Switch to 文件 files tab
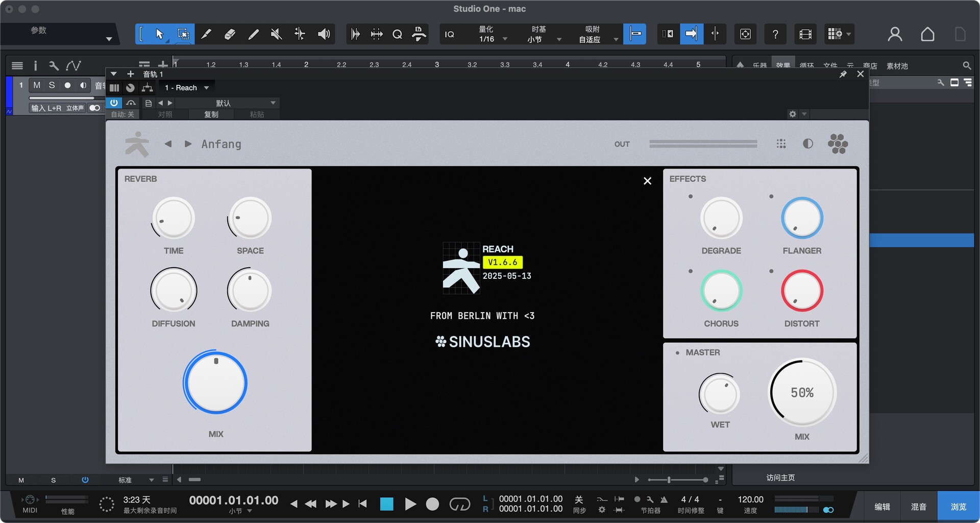Viewport: 980px width, 523px height. 830,66
